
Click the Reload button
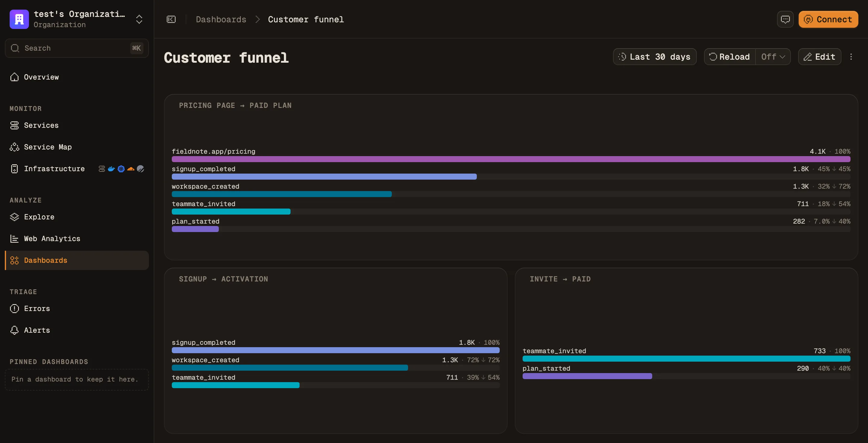[730, 57]
